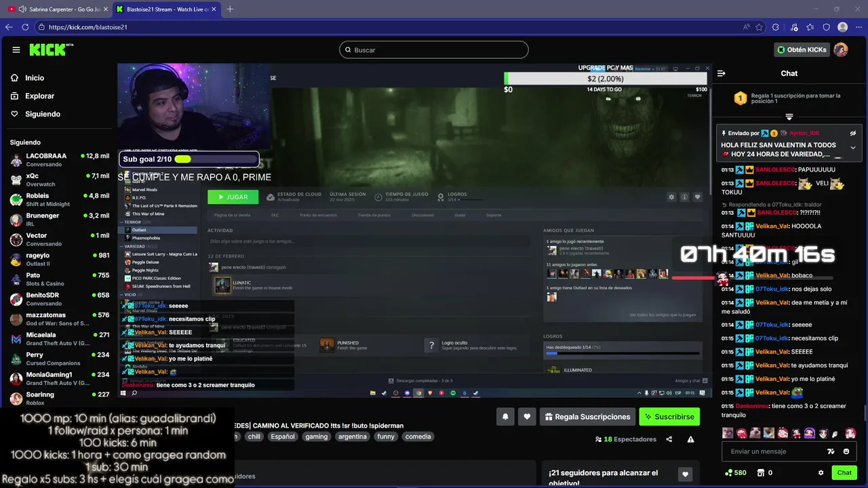Open the channel points 580 balance
The width and height of the screenshot is (868, 488).
(x=736, y=472)
